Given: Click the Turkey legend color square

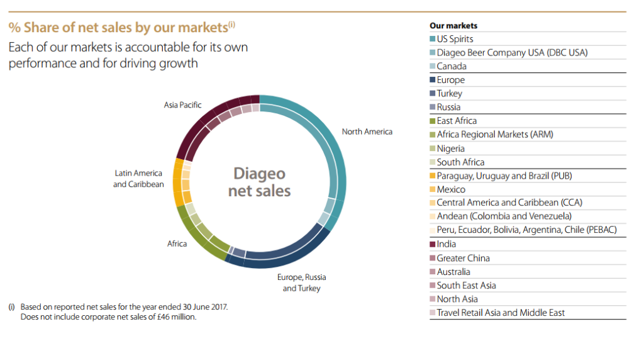Looking at the screenshot, I should [433, 94].
